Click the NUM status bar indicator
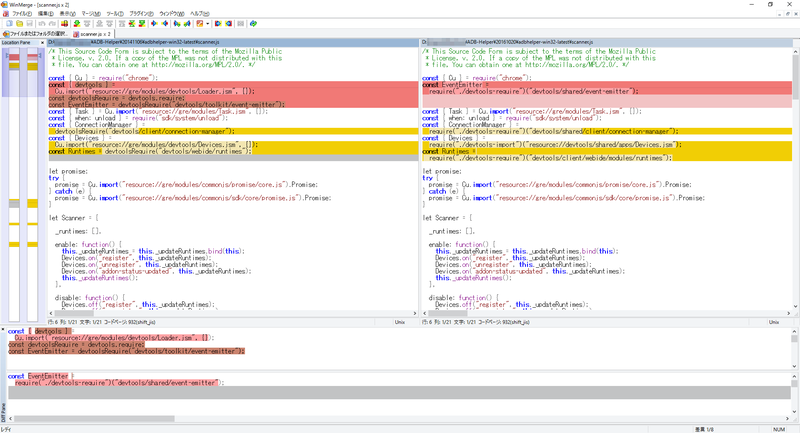Image resolution: width=800 pixels, height=433 pixels. click(779, 429)
